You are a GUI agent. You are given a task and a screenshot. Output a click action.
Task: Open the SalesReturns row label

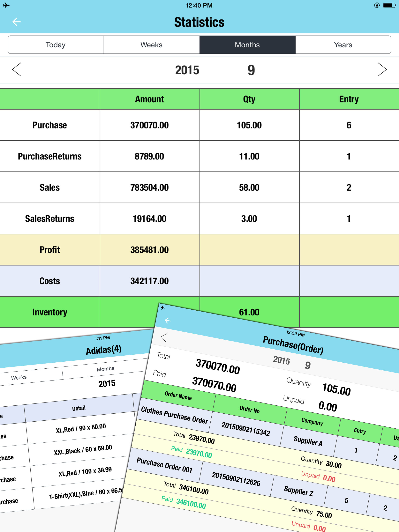(x=50, y=219)
